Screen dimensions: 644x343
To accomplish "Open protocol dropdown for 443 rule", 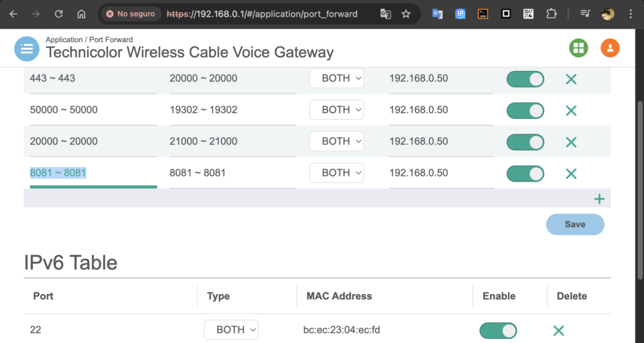I will (x=336, y=79).
